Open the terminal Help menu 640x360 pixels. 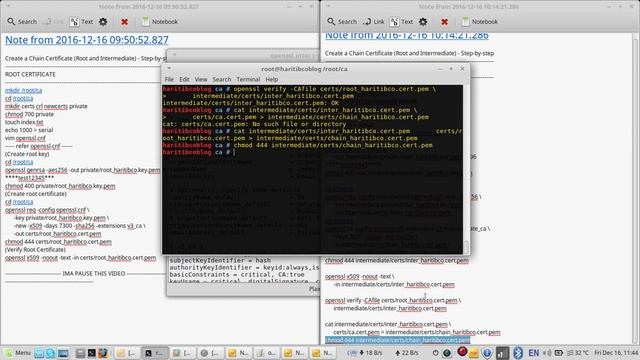272,79
